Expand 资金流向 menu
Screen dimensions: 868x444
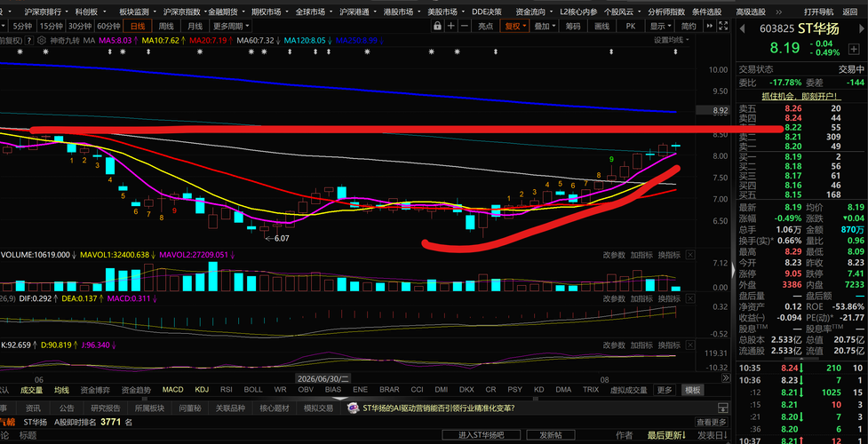(x=534, y=12)
